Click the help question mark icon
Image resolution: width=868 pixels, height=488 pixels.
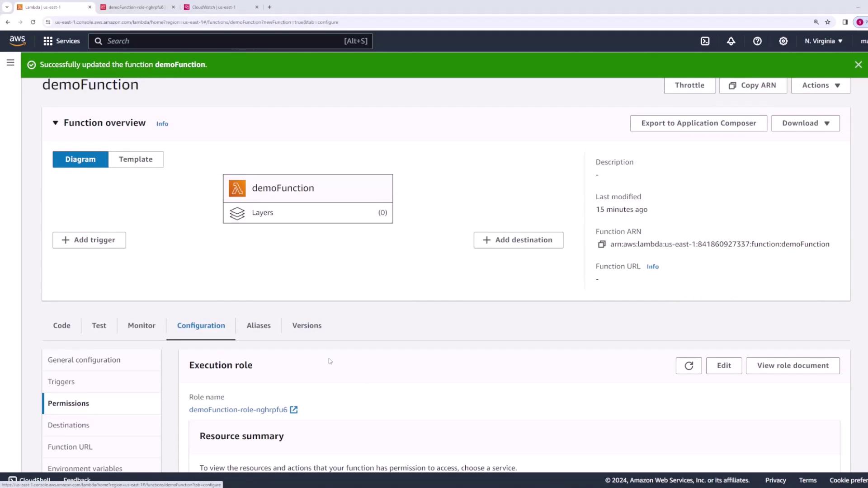click(757, 41)
